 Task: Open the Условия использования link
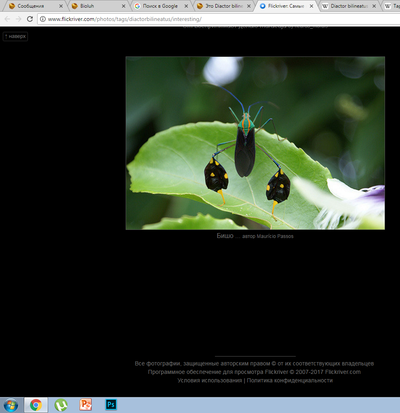click(x=210, y=380)
